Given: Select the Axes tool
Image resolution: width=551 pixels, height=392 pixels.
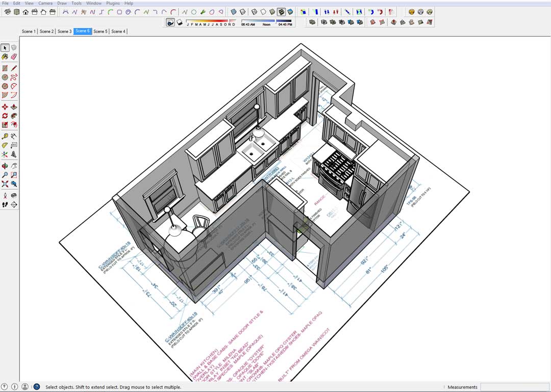Looking at the screenshot, I should click(5, 154).
